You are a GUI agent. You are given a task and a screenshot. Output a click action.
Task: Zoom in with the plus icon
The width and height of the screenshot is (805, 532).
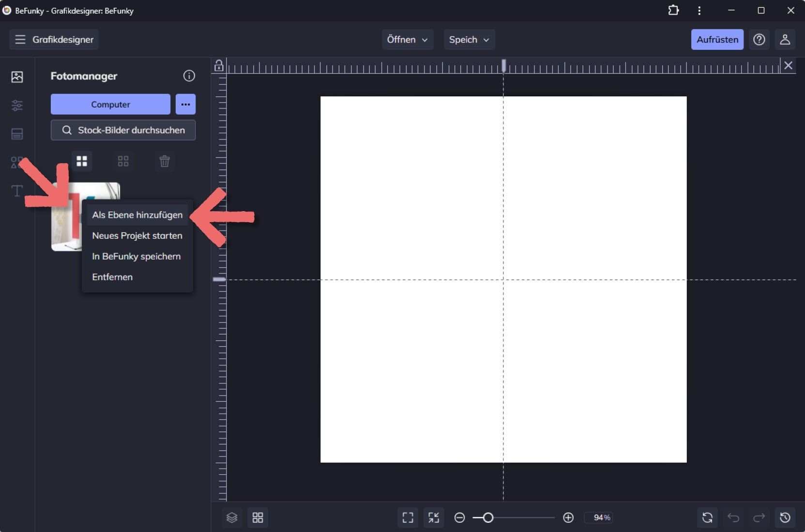(568, 517)
